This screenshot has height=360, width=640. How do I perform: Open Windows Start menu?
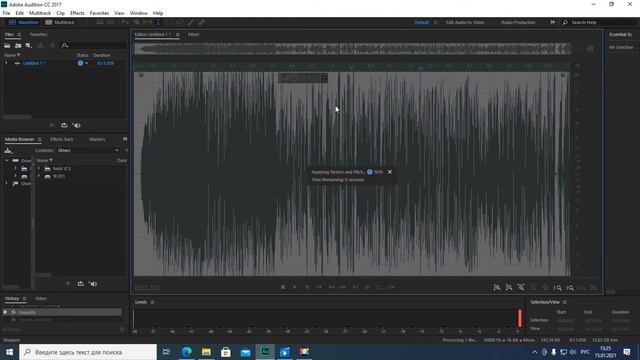[x=9, y=352]
